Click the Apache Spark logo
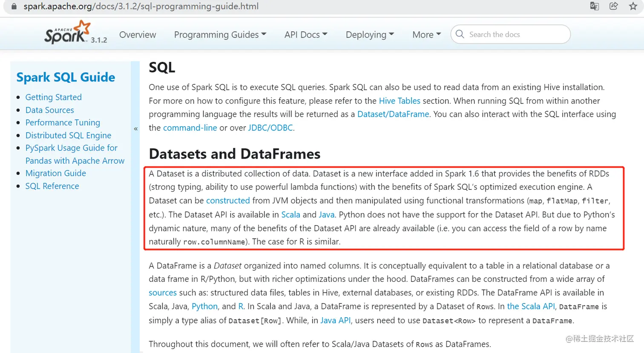The height and width of the screenshot is (353, 644). 67,32
